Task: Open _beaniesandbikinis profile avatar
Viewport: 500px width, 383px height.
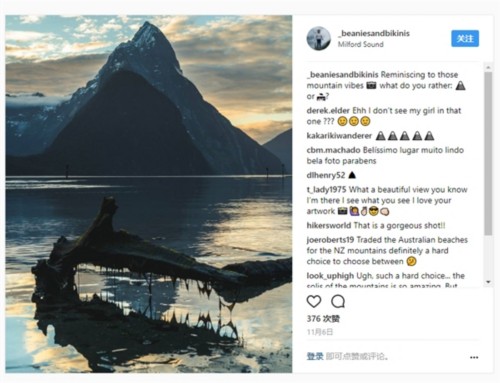Action: (x=319, y=39)
